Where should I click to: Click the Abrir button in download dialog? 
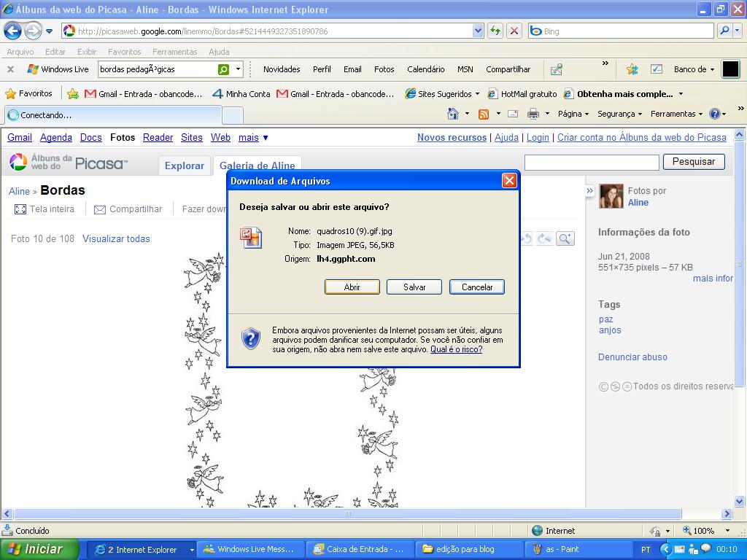352,287
